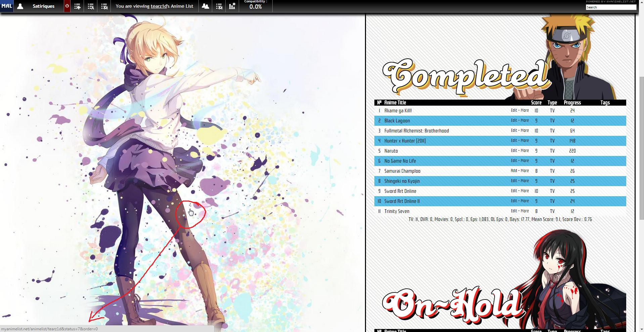644x332 pixels.
Task: Open the M list icon beside the A icon
Action: tap(104, 6)
